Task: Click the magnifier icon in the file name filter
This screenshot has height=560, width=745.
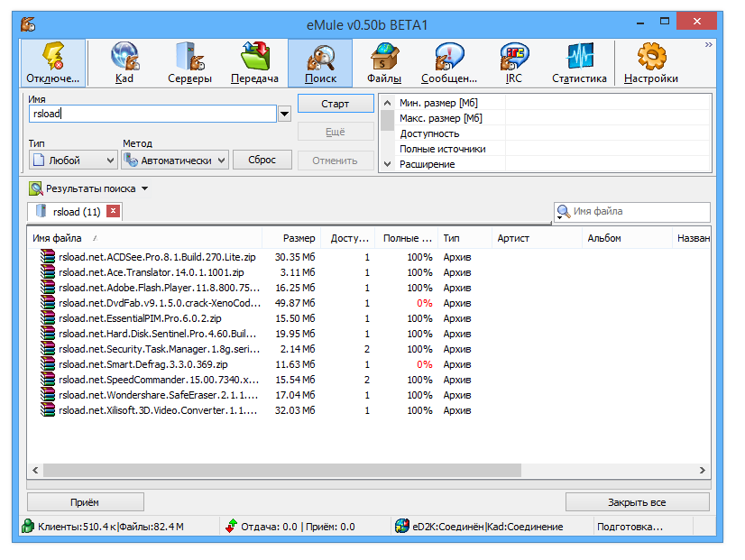Action: (x=564, y=211)
